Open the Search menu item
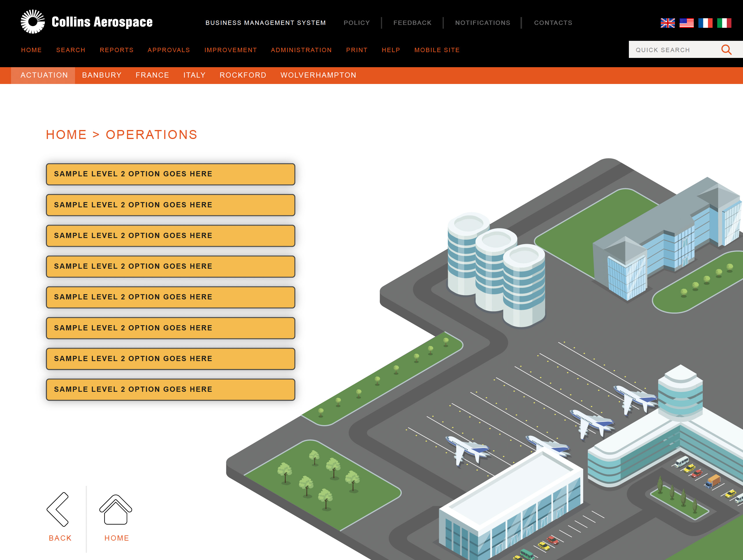Screen dimensions: 743x560 (x=71, y=50)
